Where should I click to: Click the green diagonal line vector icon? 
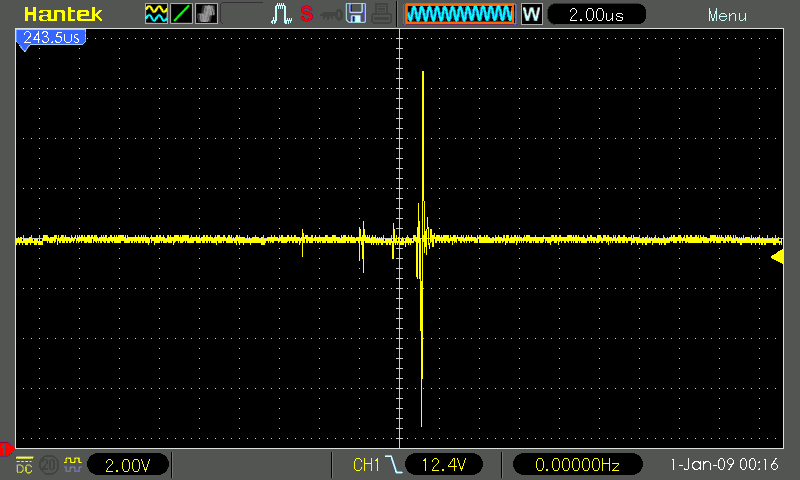181,14
